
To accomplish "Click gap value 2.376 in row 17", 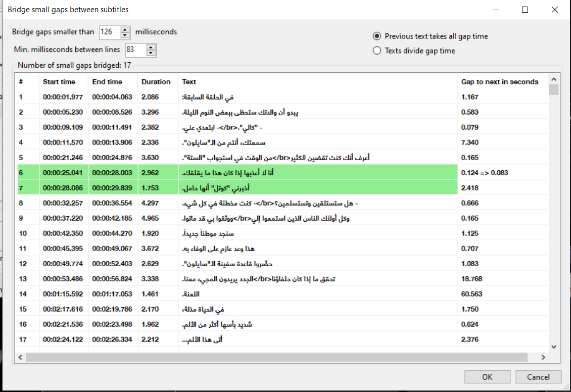I will coord(470,339).
